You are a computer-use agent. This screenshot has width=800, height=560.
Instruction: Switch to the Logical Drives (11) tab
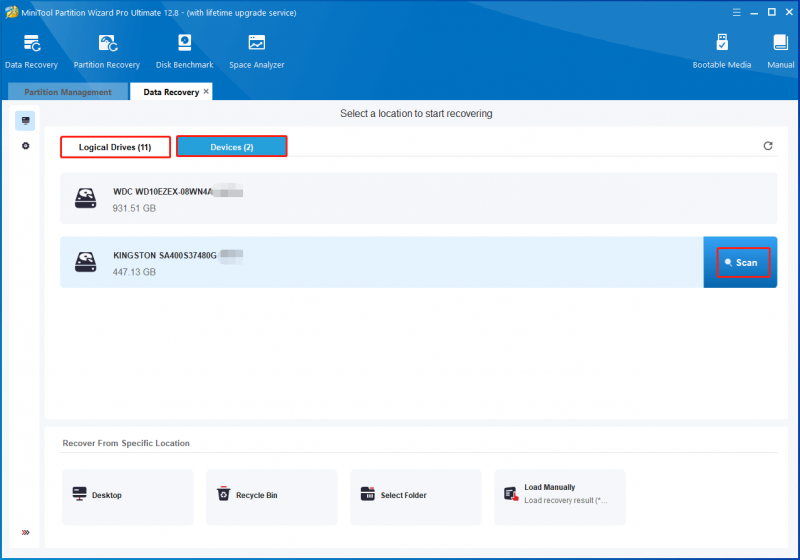[115, 147]
